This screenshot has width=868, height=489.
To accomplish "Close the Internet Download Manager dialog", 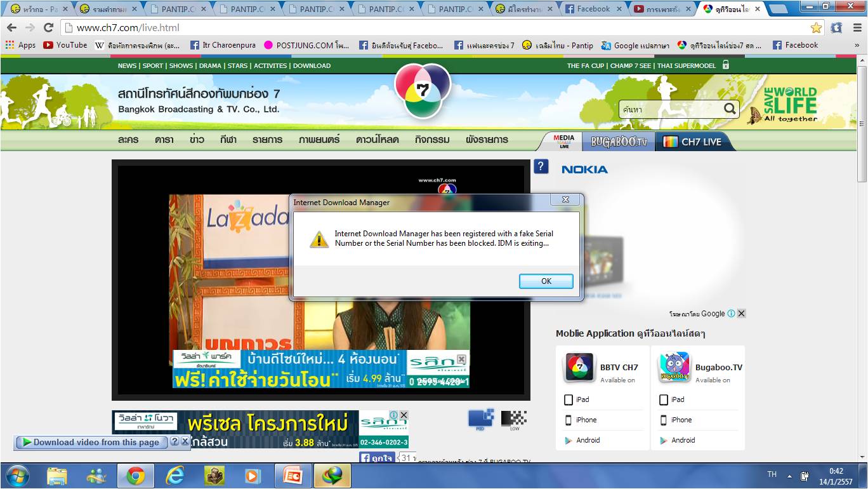I will click(x=565, y=199).
